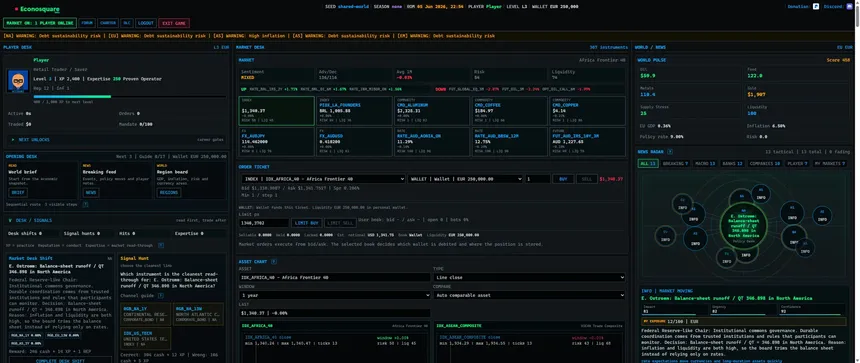This screenshot has height=363, width=860.
Task: Click the order quantity input field
Action: (538, 179)
